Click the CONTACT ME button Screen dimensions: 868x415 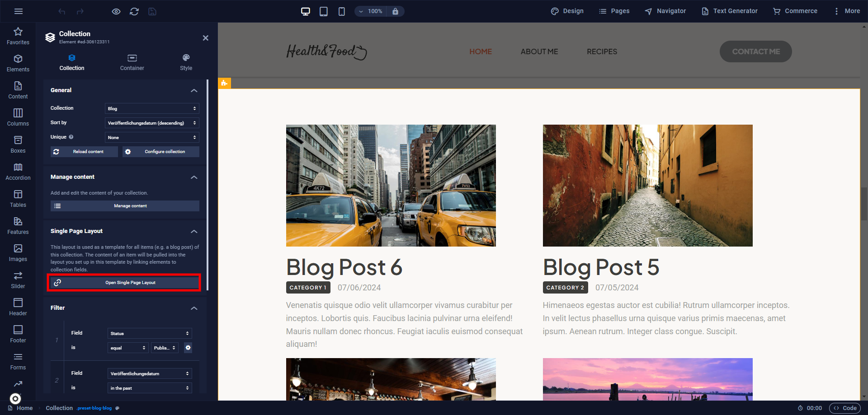(x=756, y=51)
